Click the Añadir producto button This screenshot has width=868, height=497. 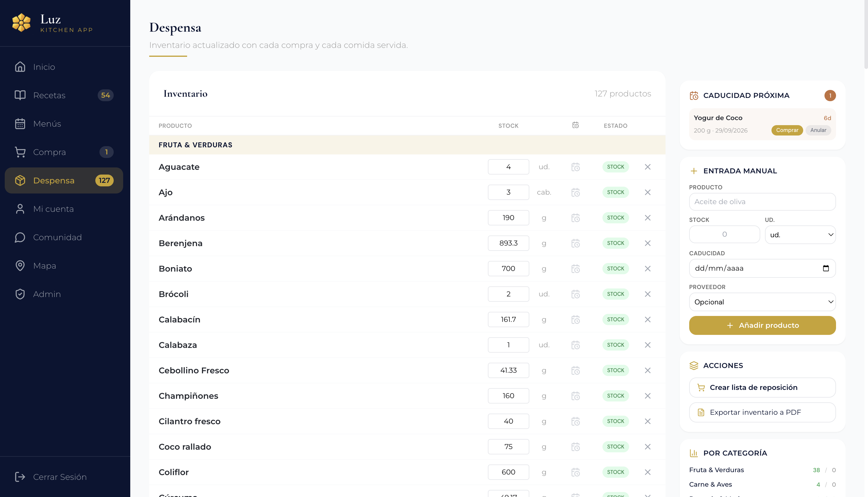click(x=762, y=325)
